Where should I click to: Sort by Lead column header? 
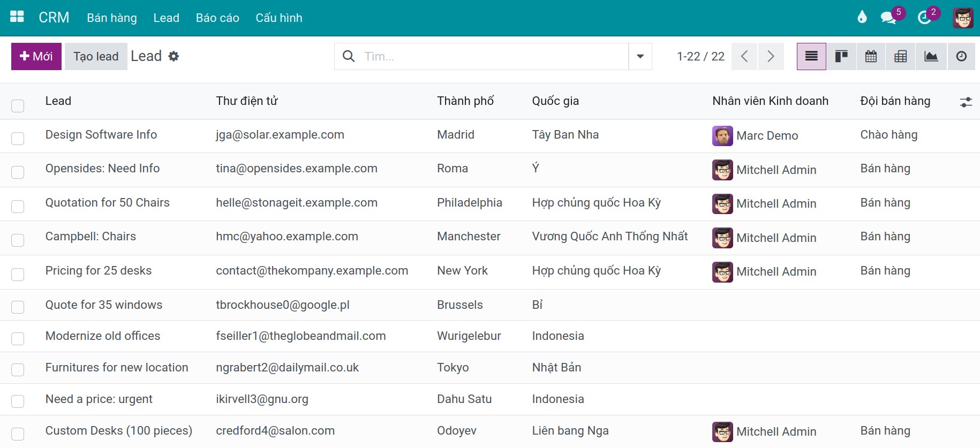pyautogui.click(x=58, y=101)
